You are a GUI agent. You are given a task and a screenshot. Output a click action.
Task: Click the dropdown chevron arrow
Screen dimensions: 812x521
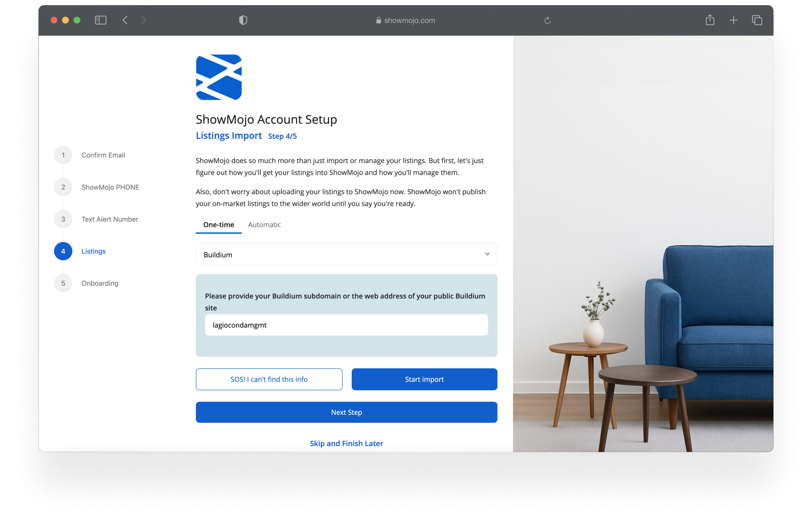tap(487, 254)
